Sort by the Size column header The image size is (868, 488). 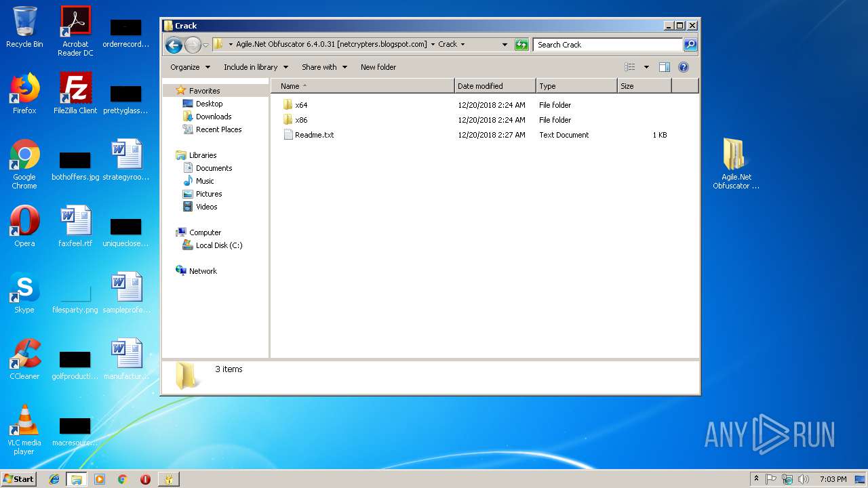pos(644,86)
